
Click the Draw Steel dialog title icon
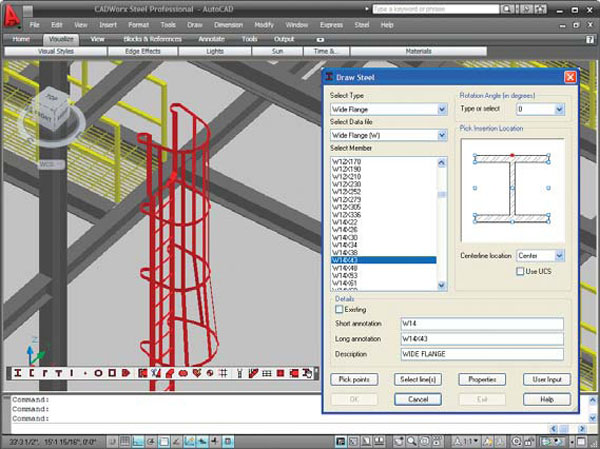tap(331, 77)
